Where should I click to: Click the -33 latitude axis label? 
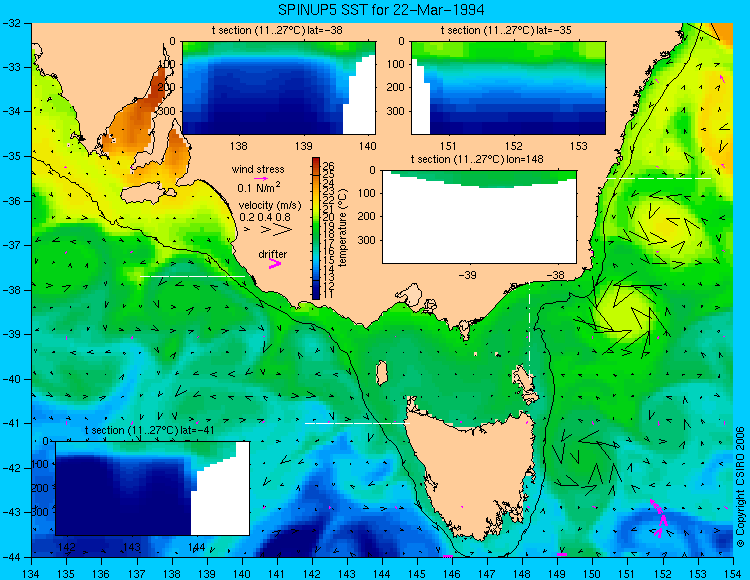[11, 67]
